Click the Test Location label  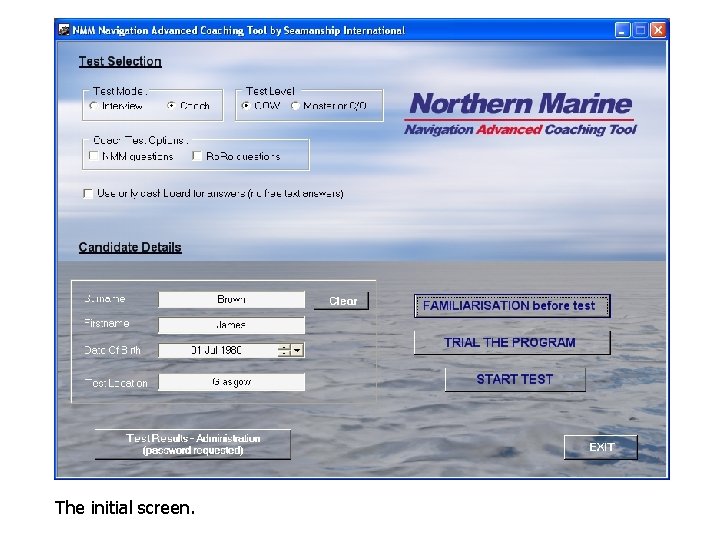pyautogui.click(x=116, y=383)
